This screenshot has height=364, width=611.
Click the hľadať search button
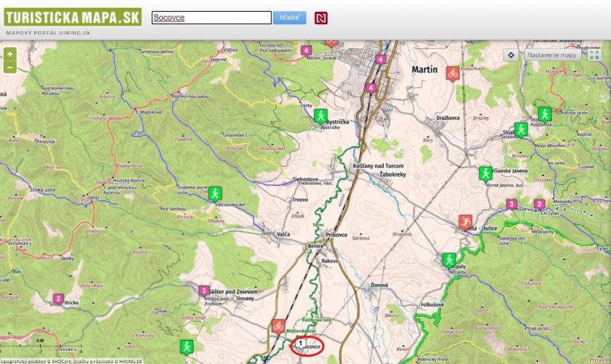click(x=290, y=18)
